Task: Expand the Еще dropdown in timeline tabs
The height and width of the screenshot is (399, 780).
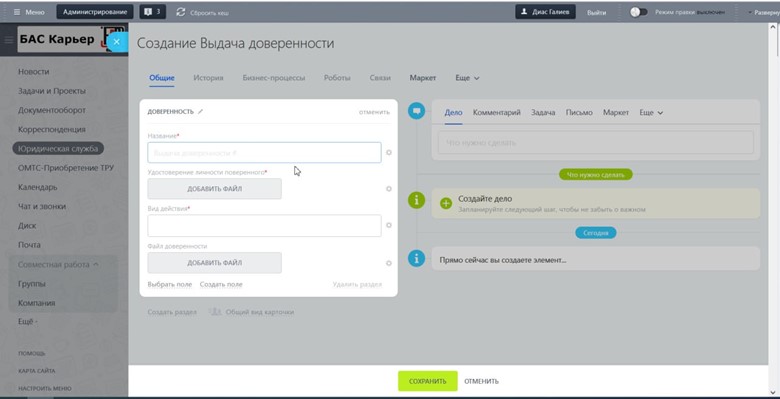Action: pos(651,113)
